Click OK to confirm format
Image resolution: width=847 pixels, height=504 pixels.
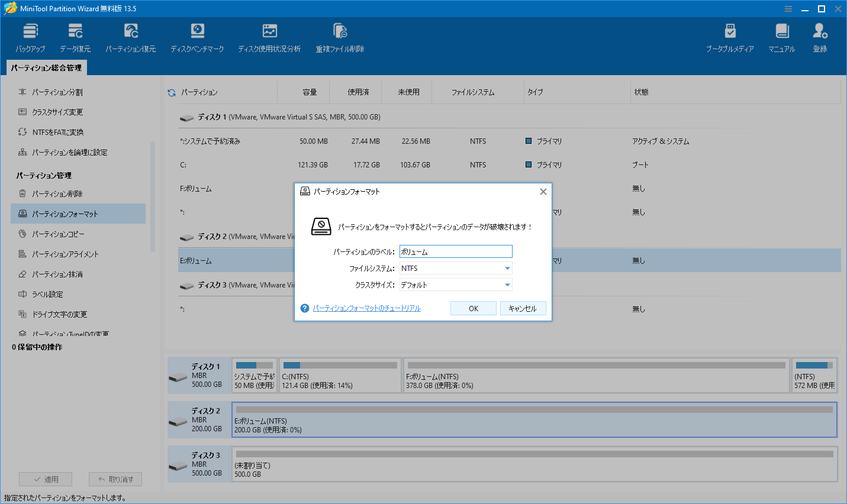click(473, 308)
